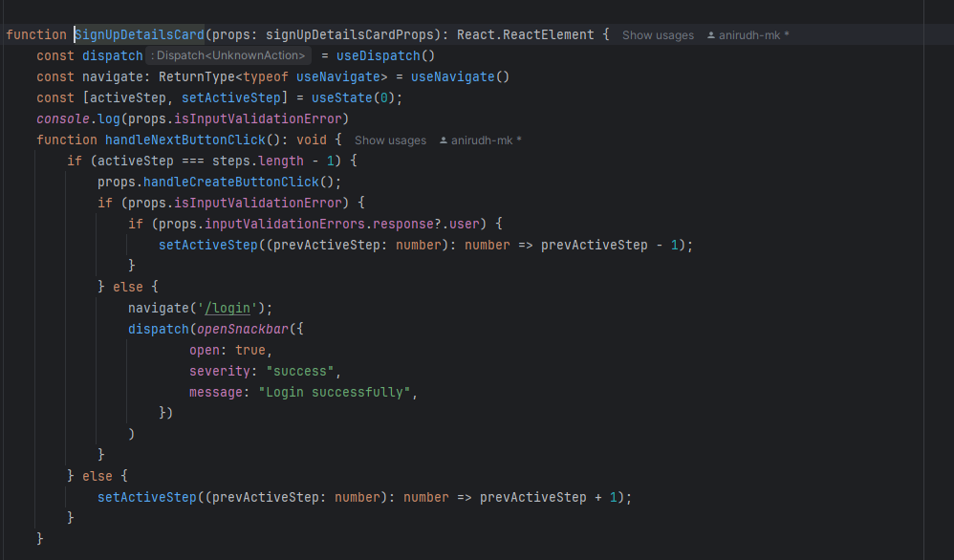
Task: Click the '/login' string link
Action: pos(228,309)
